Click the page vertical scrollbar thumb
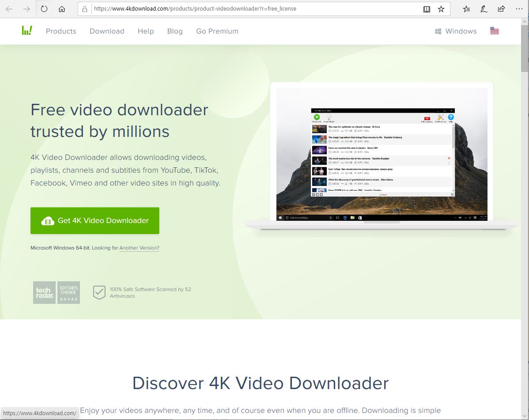This screenshot has width=529, height=420. tap(525, 48)
